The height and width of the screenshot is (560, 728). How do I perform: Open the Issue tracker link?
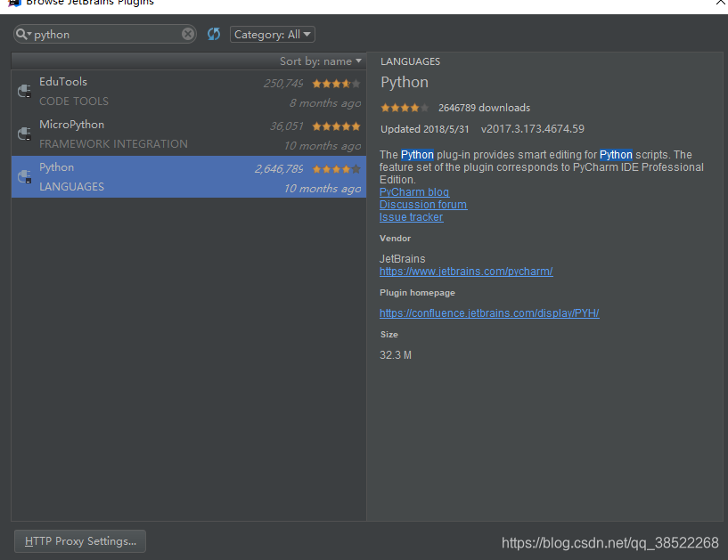click(411, 217)
